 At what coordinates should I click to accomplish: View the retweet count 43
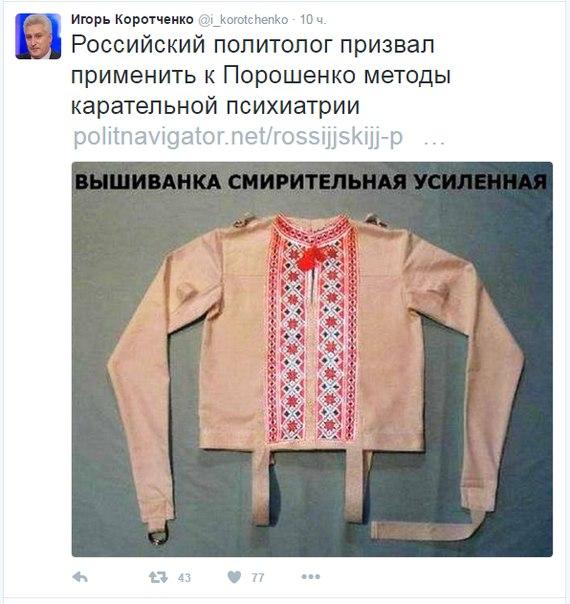point(184,577)
